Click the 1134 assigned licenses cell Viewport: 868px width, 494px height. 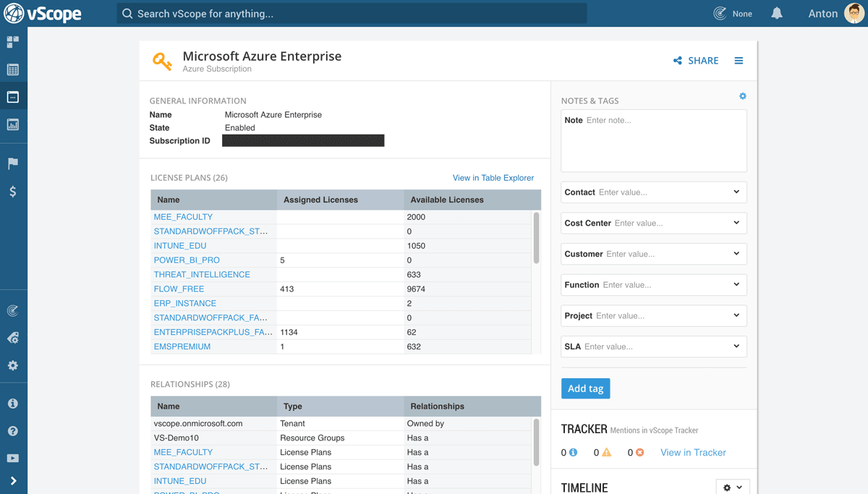click(340, 333)
